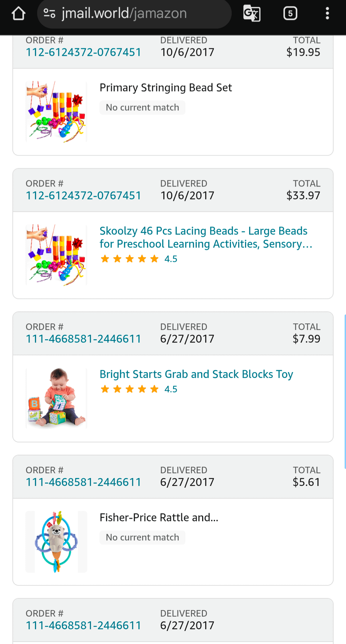Tap the Primary Stringing Bead Set product image

(x=56, y=112)
